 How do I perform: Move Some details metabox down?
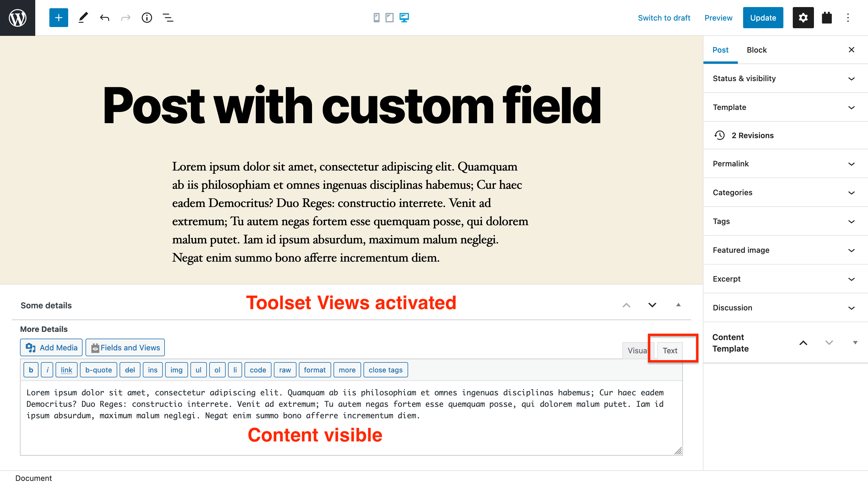652,305
